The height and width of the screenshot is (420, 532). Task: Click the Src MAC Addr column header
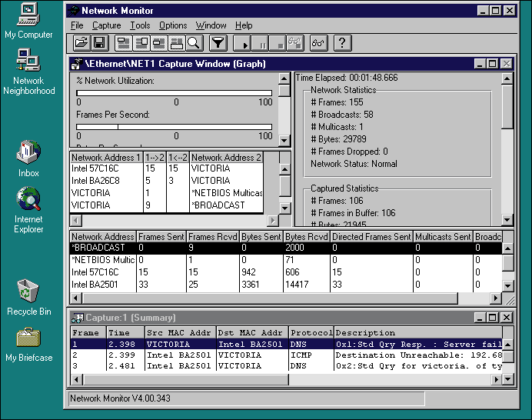pos(181,332)
